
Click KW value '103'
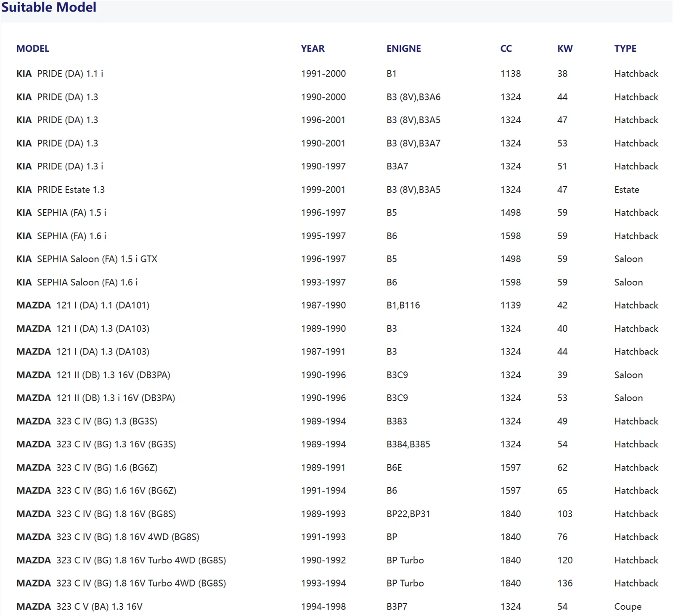(564, 514)
